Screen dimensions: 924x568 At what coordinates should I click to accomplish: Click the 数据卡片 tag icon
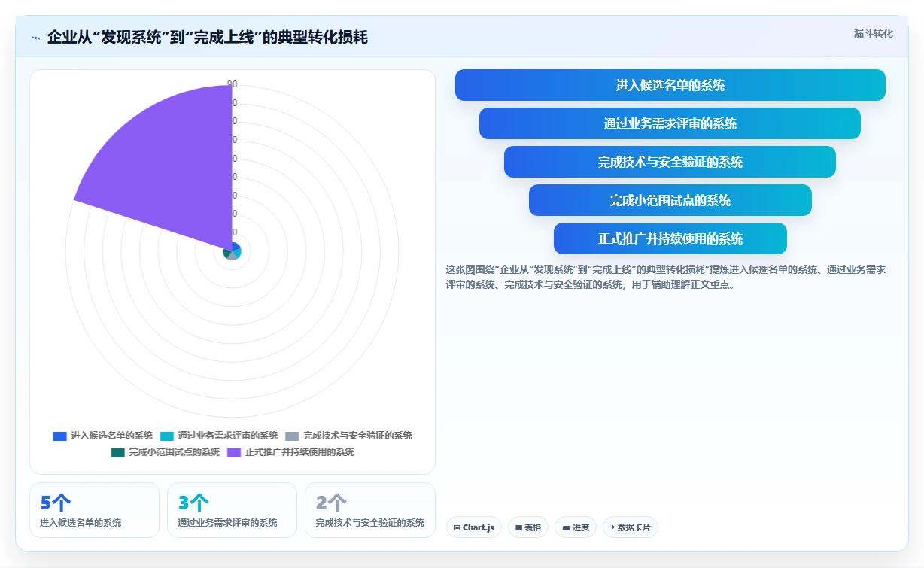[x=612, y=528]
